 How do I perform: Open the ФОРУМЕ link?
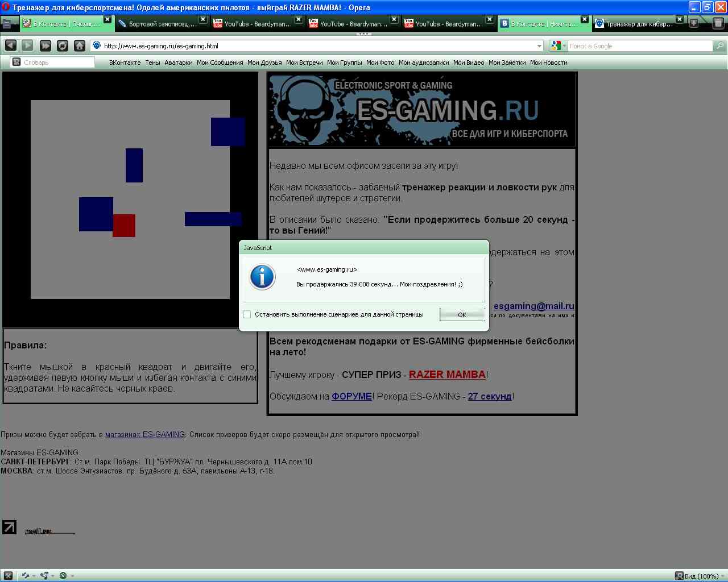(x=351, y=396)
